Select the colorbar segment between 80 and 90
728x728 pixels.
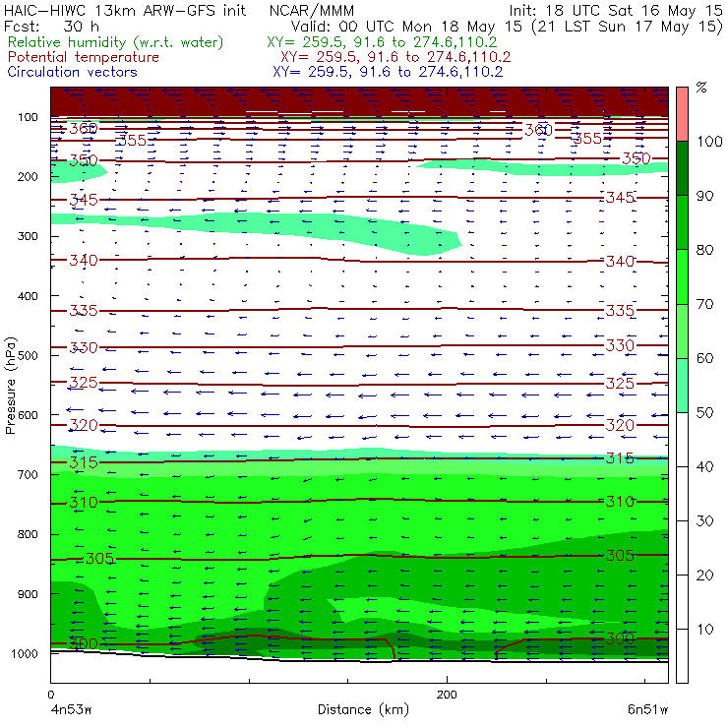coord(682,222)
